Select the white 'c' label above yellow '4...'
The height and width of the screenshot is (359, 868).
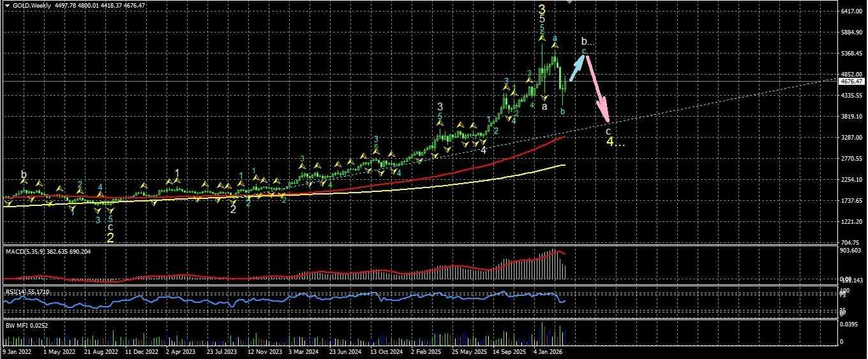coord(608,131)
